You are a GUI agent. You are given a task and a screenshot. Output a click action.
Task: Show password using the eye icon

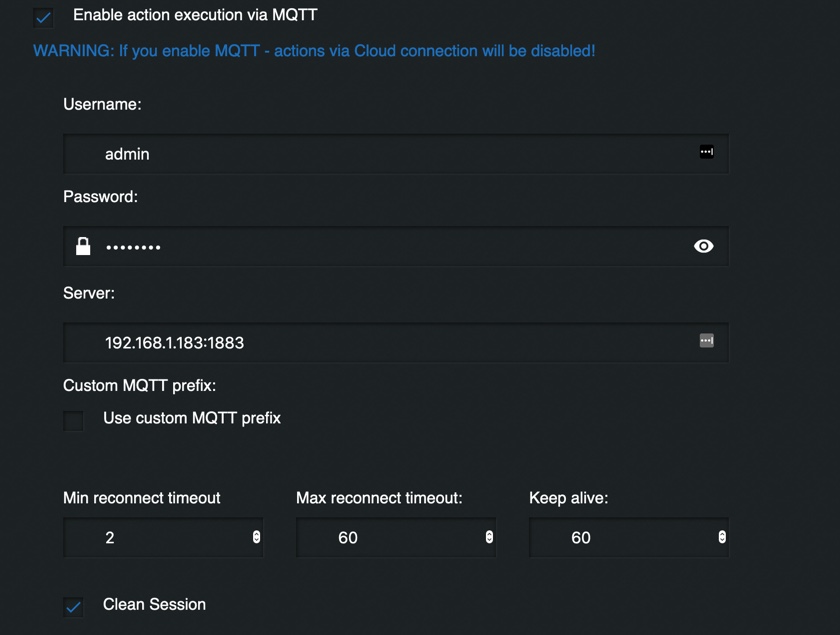click(x=703, y=246)
